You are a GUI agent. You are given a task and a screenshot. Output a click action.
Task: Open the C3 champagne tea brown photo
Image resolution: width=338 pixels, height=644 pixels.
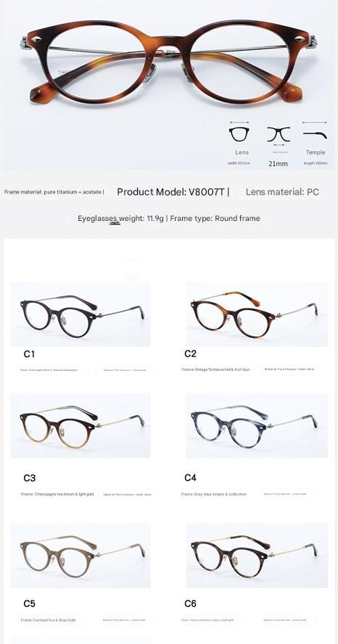(81, 425)
